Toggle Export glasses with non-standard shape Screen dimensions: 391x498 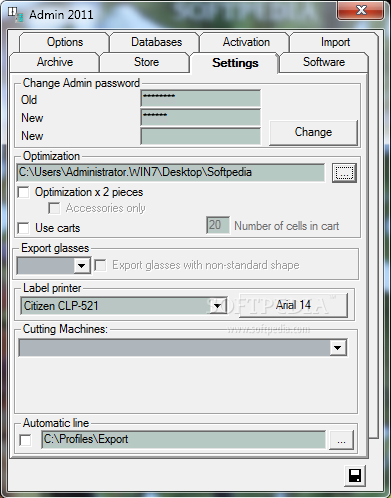tap(100, 266)
